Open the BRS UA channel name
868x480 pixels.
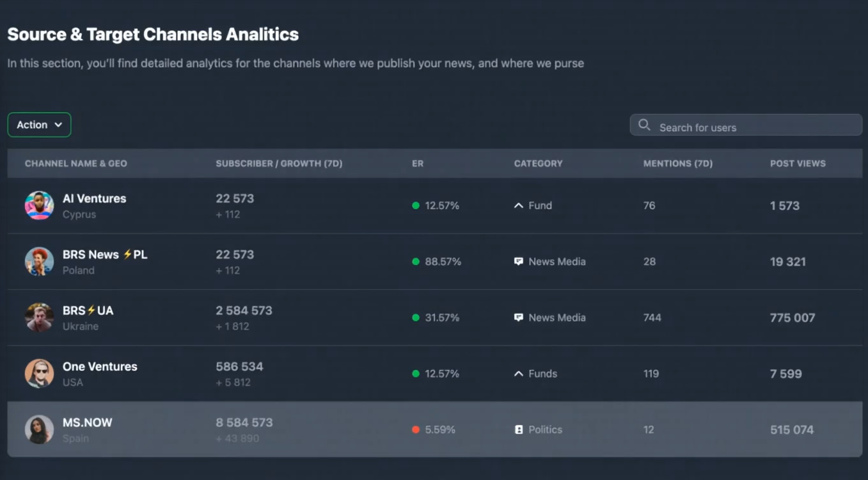pyautogui.click(x=88, y=310)
